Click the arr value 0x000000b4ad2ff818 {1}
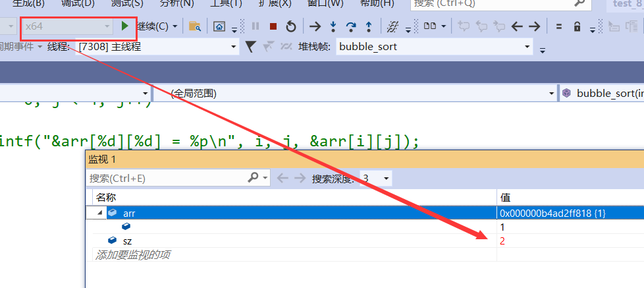Viewport: 644px width, 288px height. [x=553, y=214]
